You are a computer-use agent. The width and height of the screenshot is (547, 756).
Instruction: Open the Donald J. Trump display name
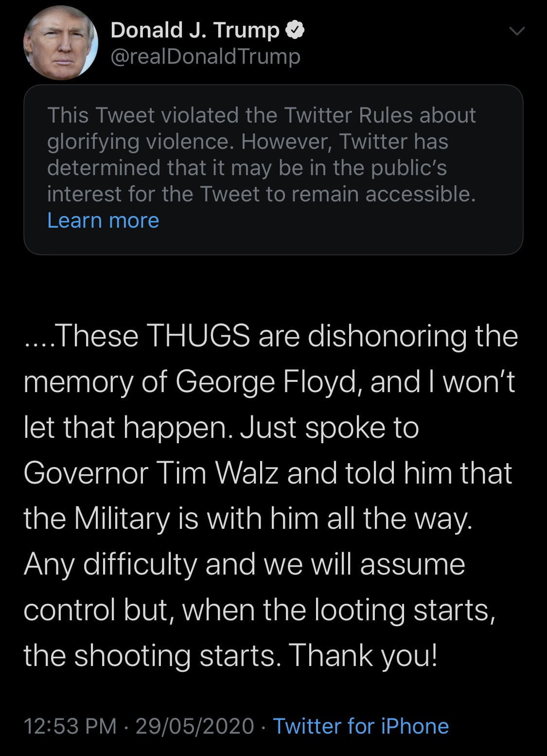coord(195,31)
